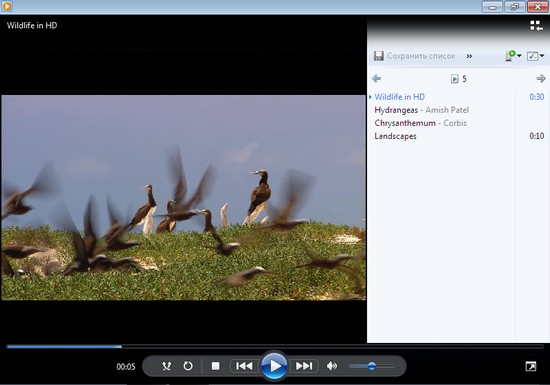Click the 0:30 duration of Wildlife in HD

tap(537, 97)
